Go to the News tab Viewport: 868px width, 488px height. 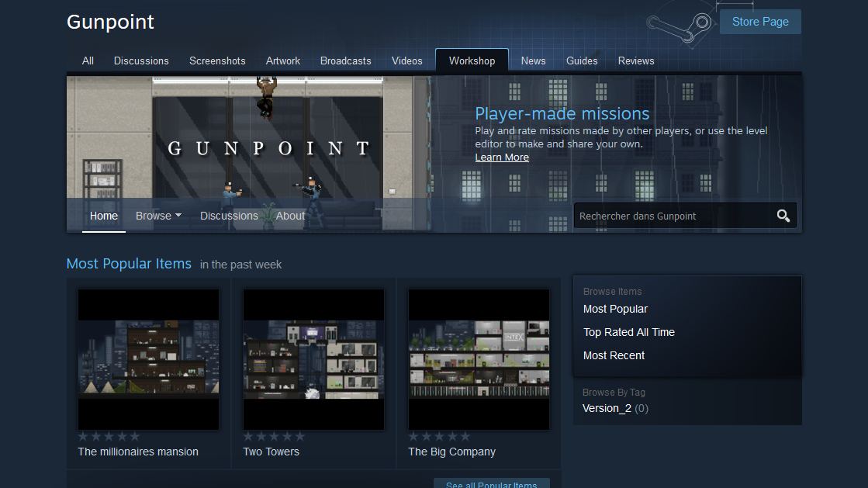click(533, 61)
